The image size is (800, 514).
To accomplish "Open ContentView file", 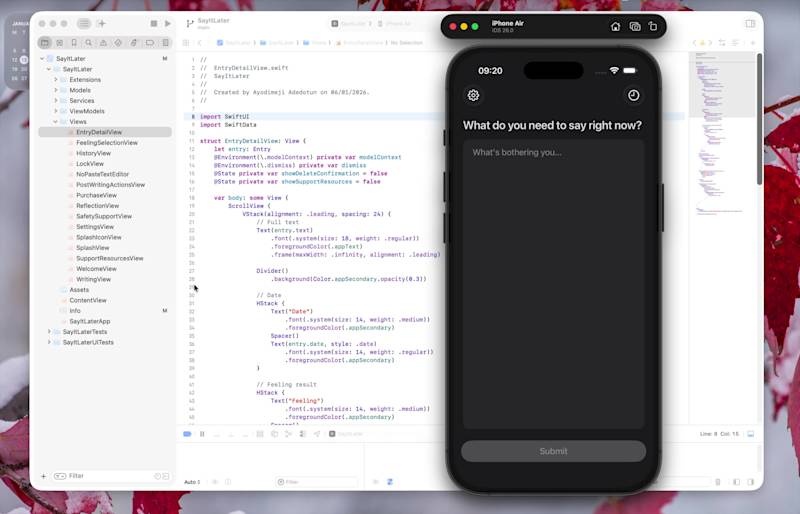I will tap(88, 301).
